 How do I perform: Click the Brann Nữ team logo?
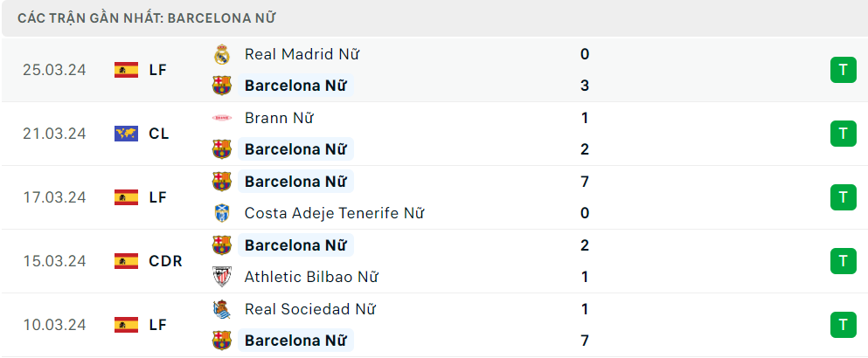pyautogui.click(x=222, y=118)
